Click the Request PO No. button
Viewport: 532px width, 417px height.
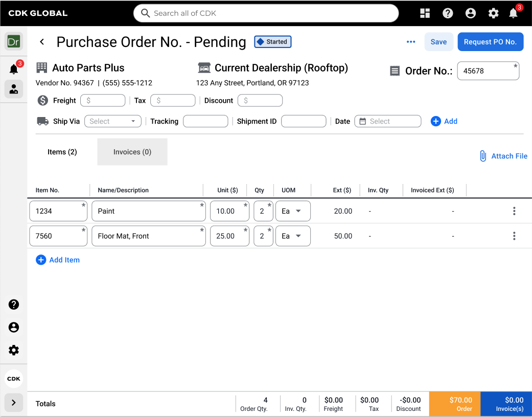(x=490, y=41)
